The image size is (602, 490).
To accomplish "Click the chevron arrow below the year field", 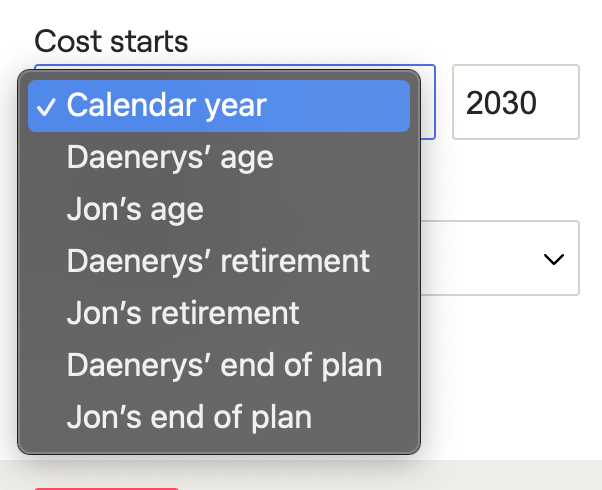I will click(x=551, y=259).
